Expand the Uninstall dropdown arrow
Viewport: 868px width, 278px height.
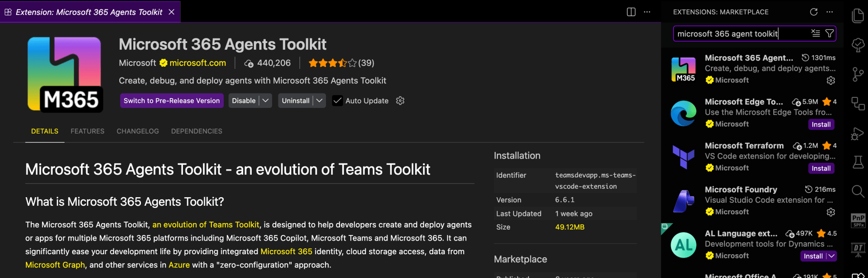tap(320, 101)
